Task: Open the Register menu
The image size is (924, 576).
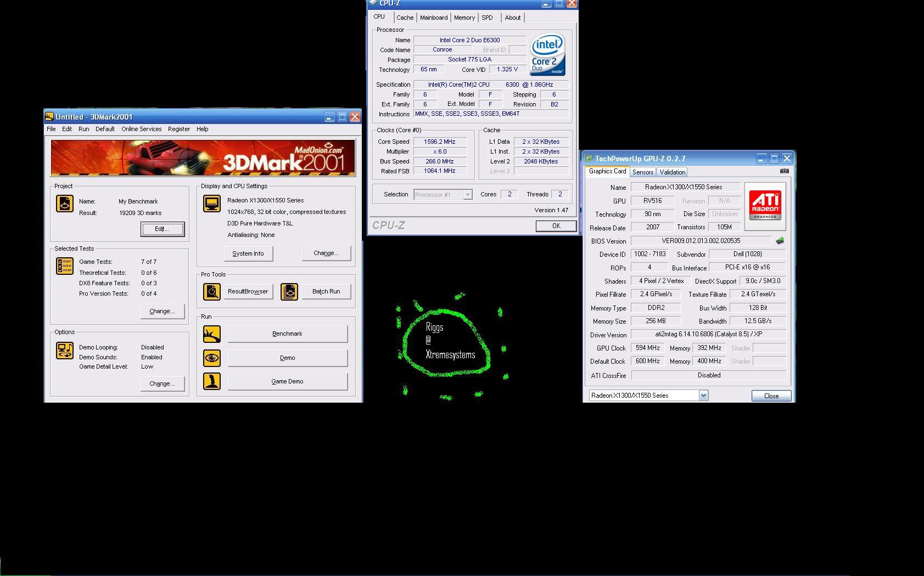Action: (x=179, y=129)
